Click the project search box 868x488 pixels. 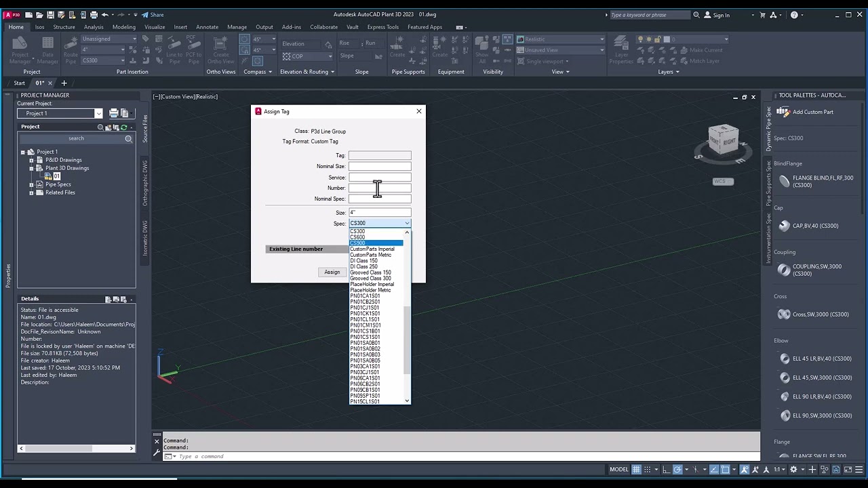[x=77, y=138]
